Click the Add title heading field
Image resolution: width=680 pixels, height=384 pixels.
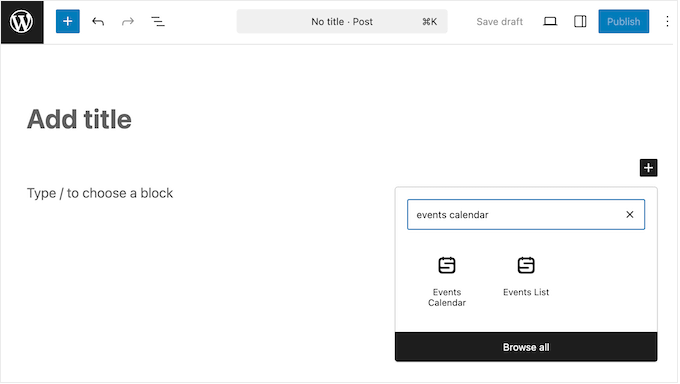(x=79, y=119)
